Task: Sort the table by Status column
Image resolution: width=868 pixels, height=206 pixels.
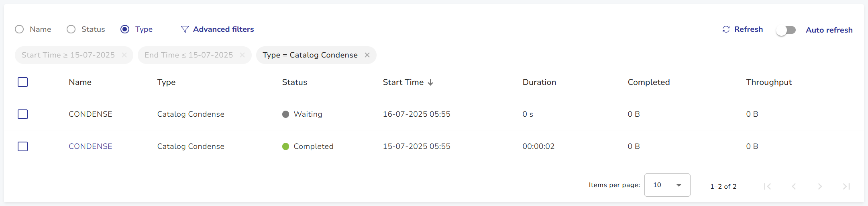Action: [x=294, y=82]
